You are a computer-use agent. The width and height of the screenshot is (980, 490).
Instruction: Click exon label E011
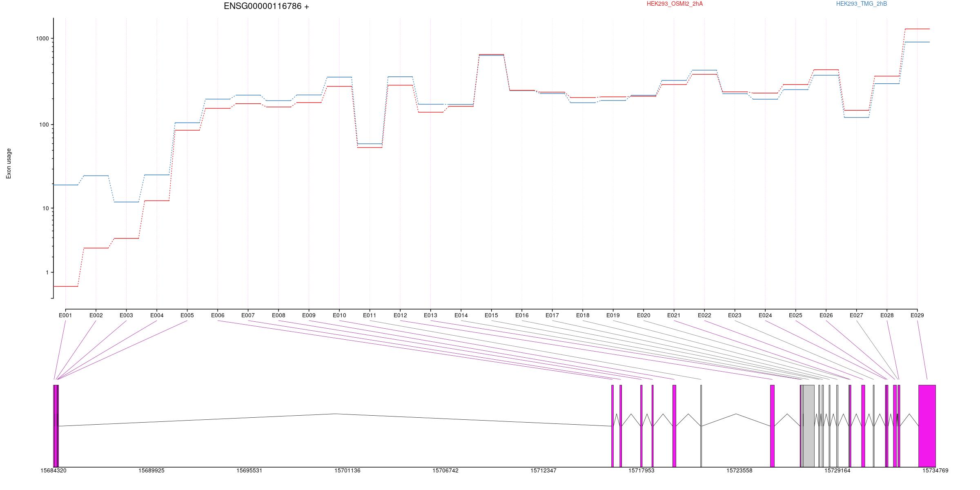tap(370, 315)
